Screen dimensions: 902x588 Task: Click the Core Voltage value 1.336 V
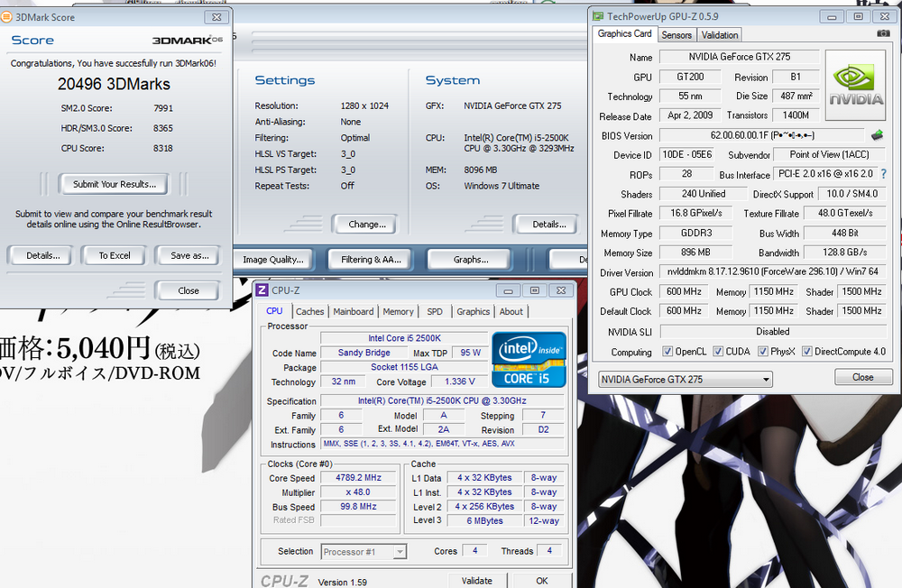pyautogui.click(x=460, y=381)
